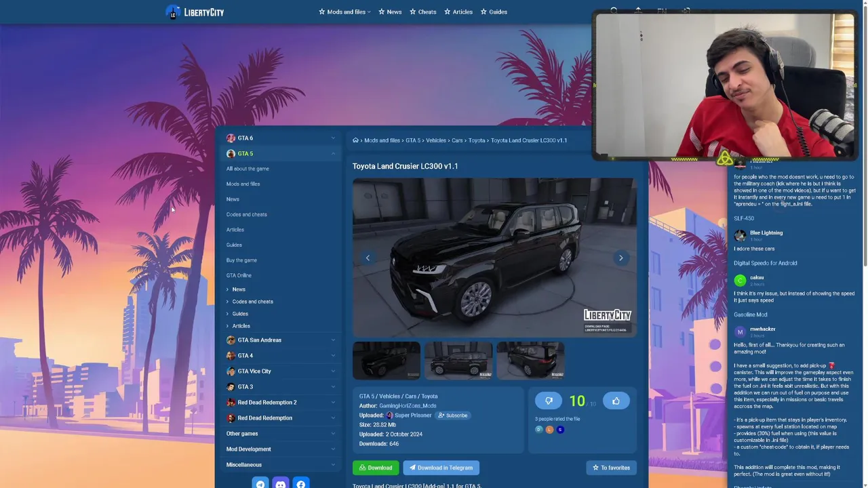
Task: Expand the GTA 4 section chevron
Action: (333, 356)
